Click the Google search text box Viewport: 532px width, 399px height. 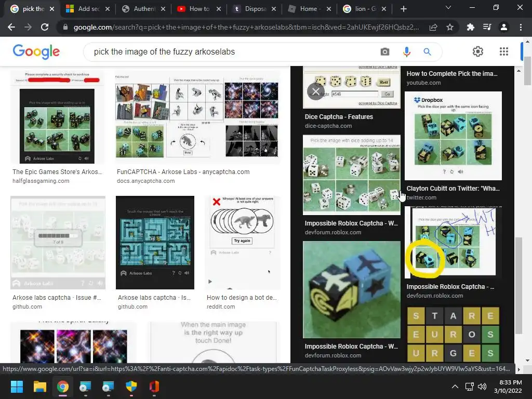[234, 51]
